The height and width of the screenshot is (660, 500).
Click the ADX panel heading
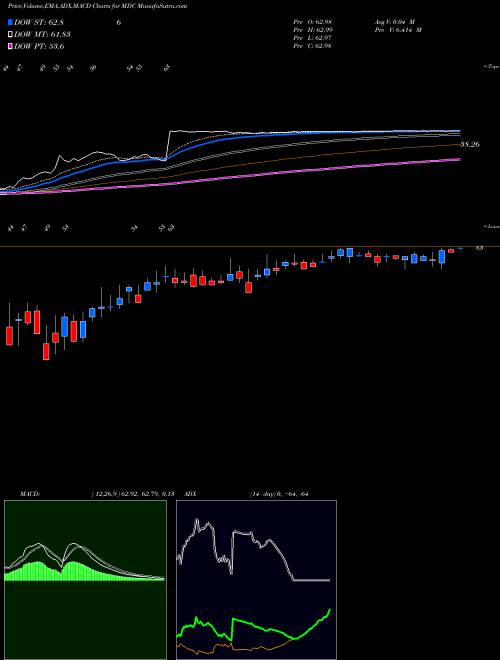pyautogui.click(x=190, y=494)
